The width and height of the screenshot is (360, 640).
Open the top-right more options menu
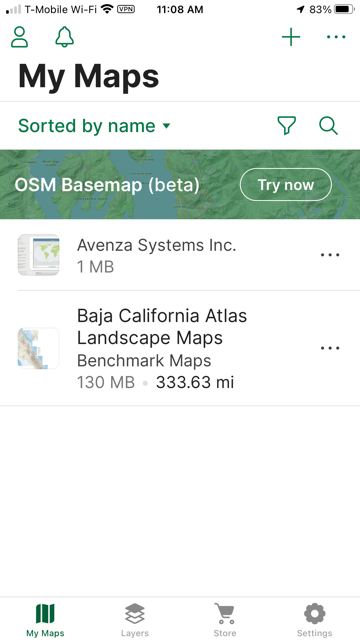[x=336, y=37]
